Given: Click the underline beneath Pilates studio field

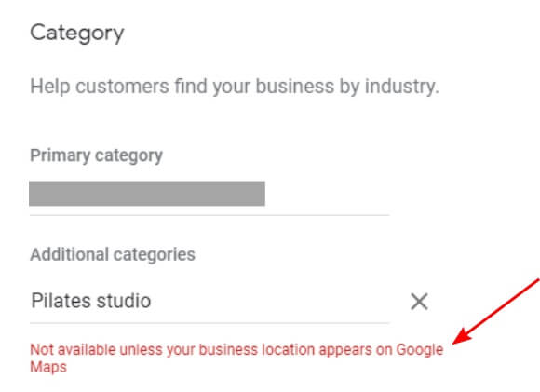Looking at the screenshot, I should [209, 323].
